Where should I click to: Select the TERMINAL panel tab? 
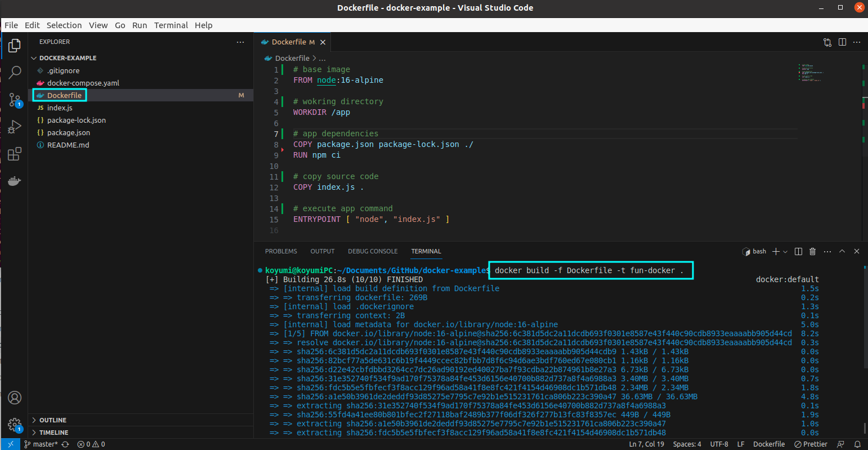(x=426, y=251)
